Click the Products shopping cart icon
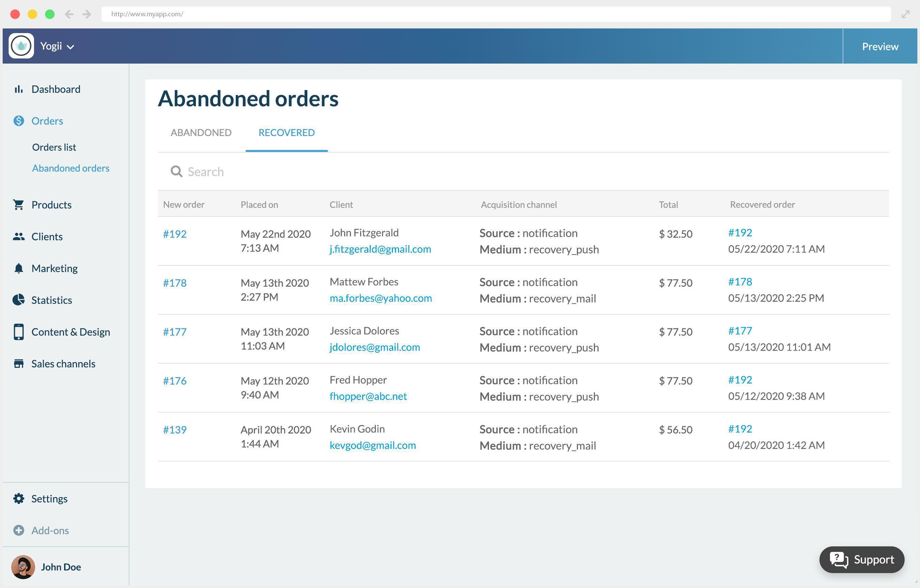 coord(18,205)
